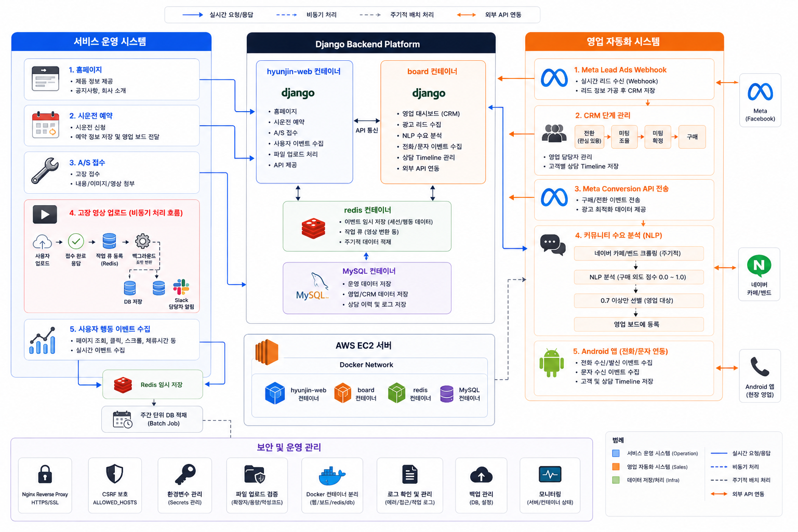Image resolution: width=798 pixels, height=532 pixels.
Task: Click the chat bubbles icon in 커뮤니티 수요 분석
Action: click(x=553, y=244)
